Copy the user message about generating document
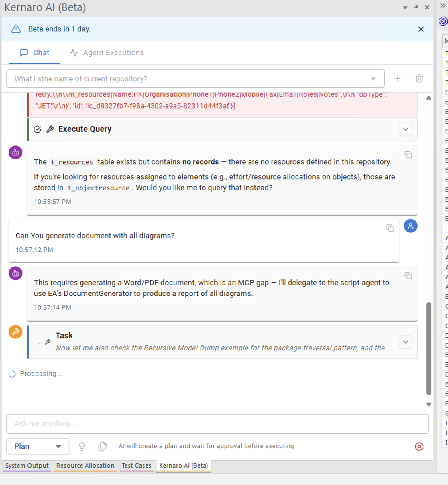Screen dimensions: 448x485 390,228
